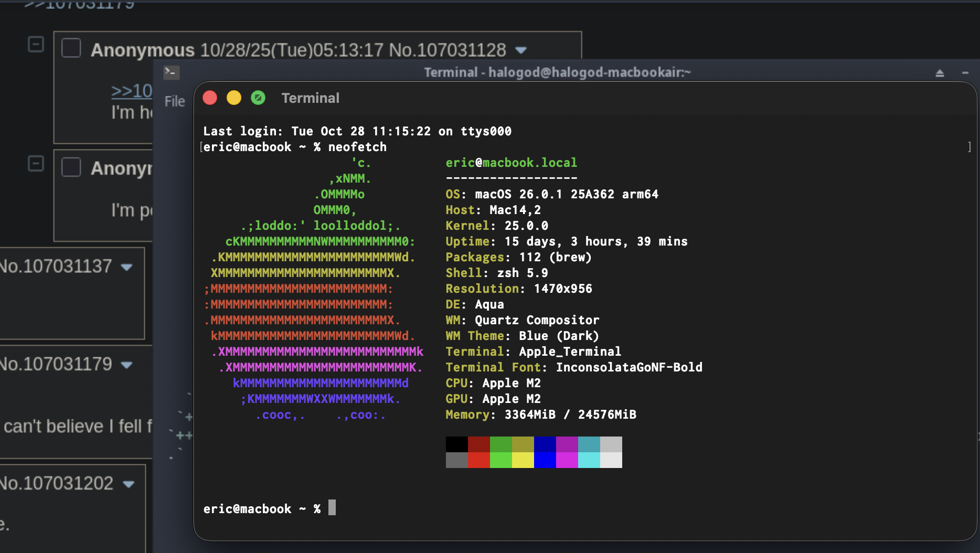The width and height of the screenshot is (980, 553).
Task: Click the 'OS: macOS 26.0.1 25A362 arm64' line
Action: (x=552, y=194)
